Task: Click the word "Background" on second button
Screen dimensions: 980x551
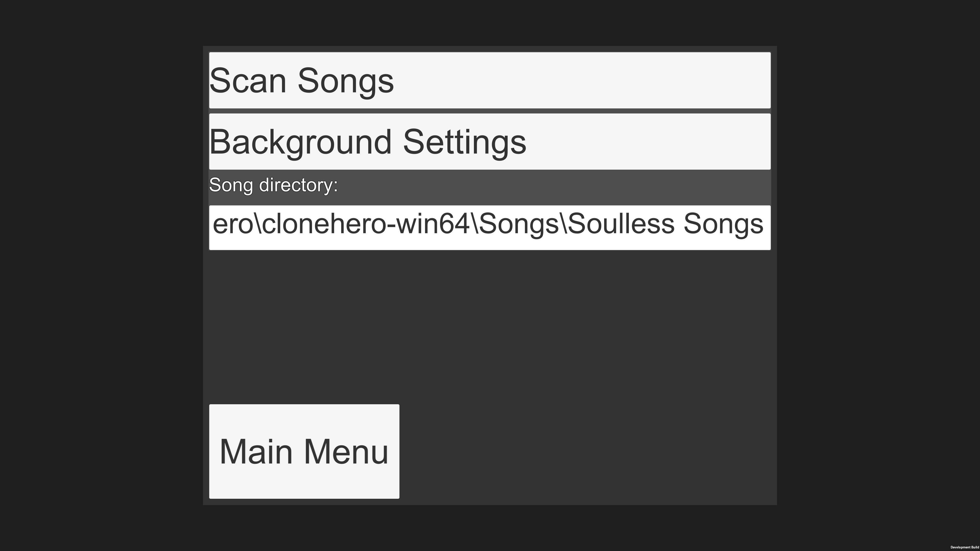Action: 301,142
